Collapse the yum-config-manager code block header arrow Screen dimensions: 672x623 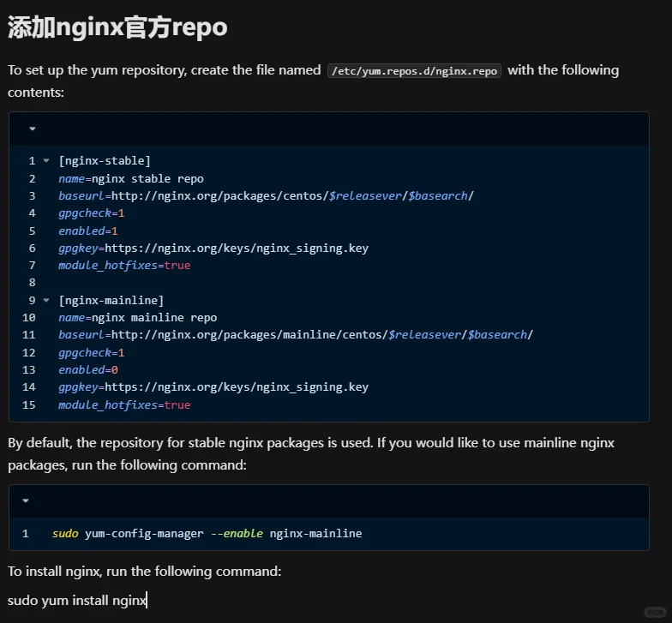[26, 501]
